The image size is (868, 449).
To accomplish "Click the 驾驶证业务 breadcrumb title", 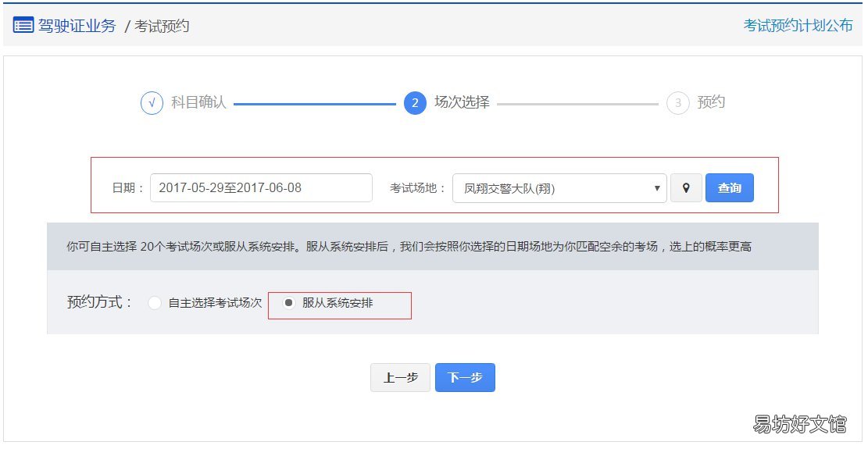I will point(77,26).
